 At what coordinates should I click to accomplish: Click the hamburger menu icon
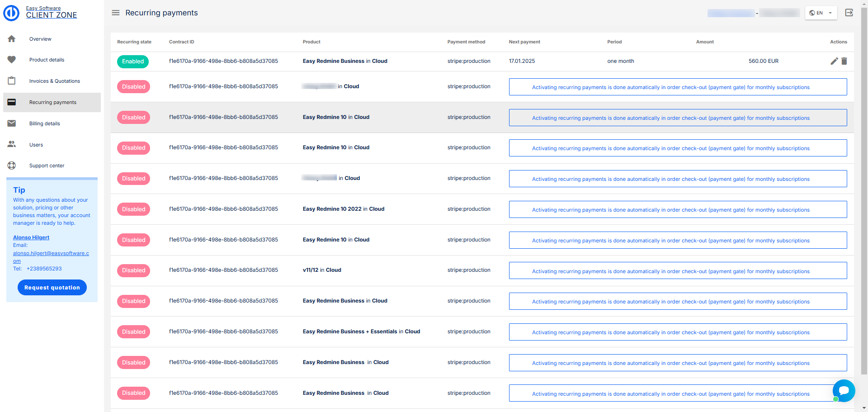(116, 13)
